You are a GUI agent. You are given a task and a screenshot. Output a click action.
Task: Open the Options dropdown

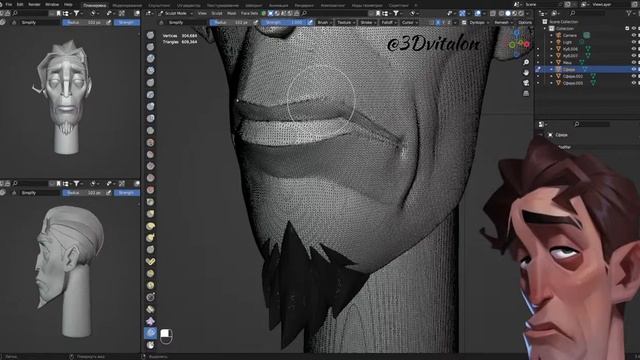[526, 22]
